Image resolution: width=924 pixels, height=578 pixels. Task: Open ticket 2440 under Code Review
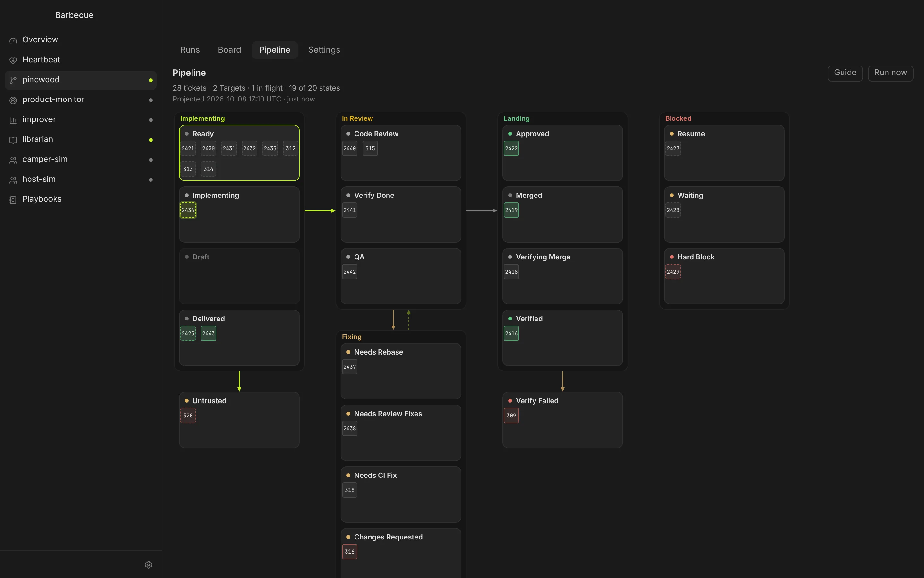pyautogui.click(x=349, y=148)
